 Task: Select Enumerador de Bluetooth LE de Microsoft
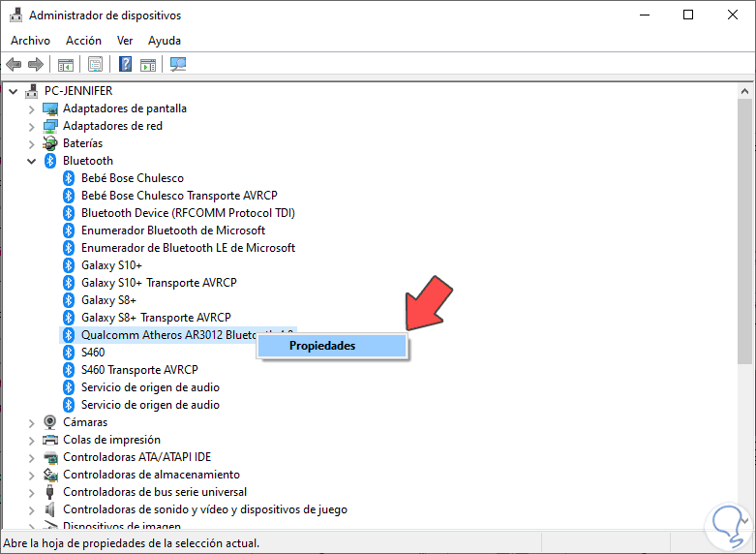pos(188,248)
